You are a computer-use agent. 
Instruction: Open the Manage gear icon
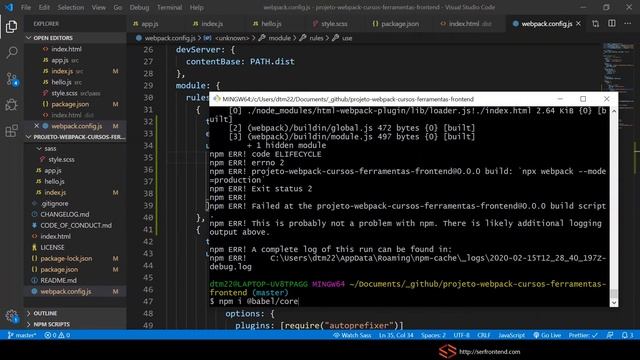click(11, 316)
